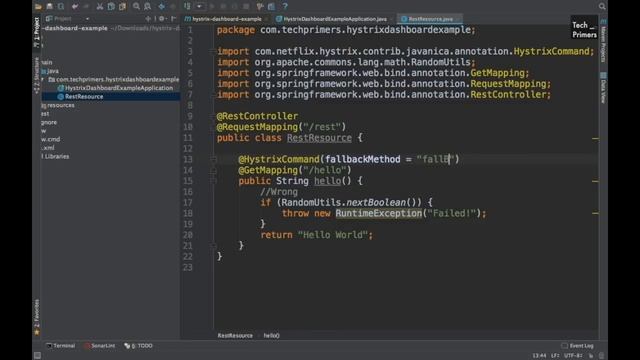
Task: Open Project Structure toolbar icon
Action: (271, 6)
